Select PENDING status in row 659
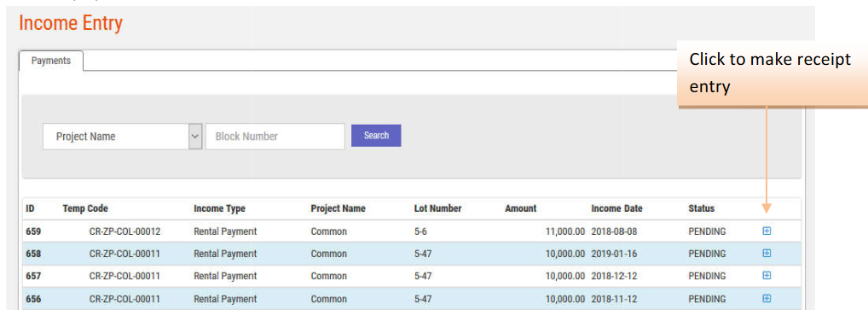868x310 pixels. coord(707,231)
